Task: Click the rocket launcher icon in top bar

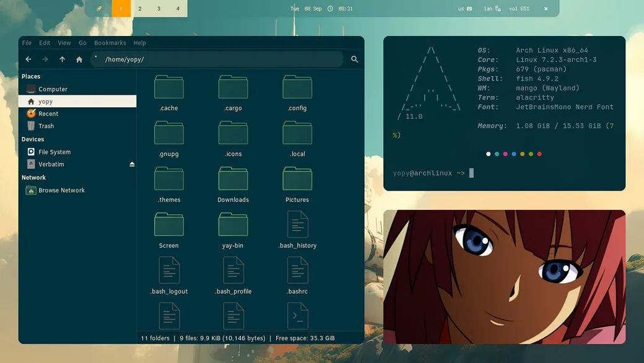Action: pyautogui.click(x=99, y=9)
